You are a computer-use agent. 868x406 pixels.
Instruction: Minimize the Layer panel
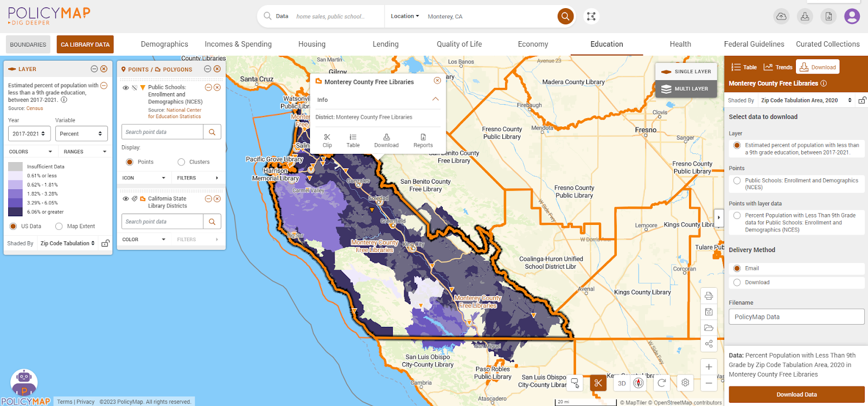pyautogui.click(x=94, y=69)
